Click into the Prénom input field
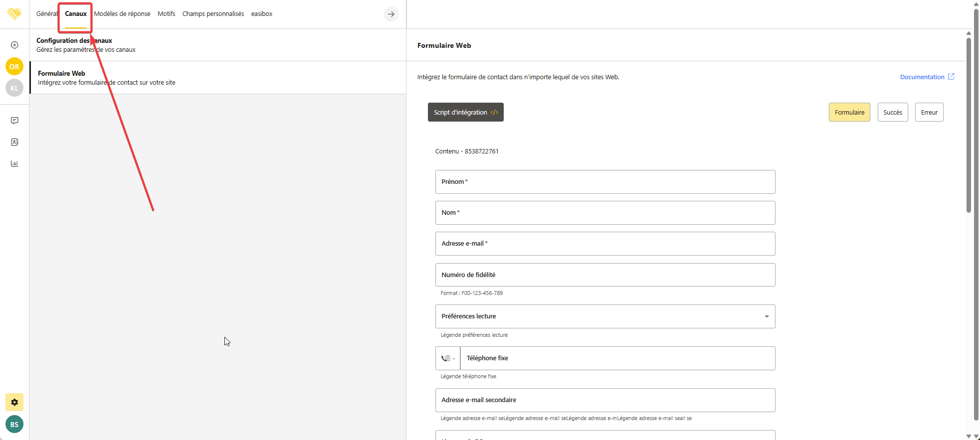980x440 pixels. pyautogui.click(x=605, y=182)
